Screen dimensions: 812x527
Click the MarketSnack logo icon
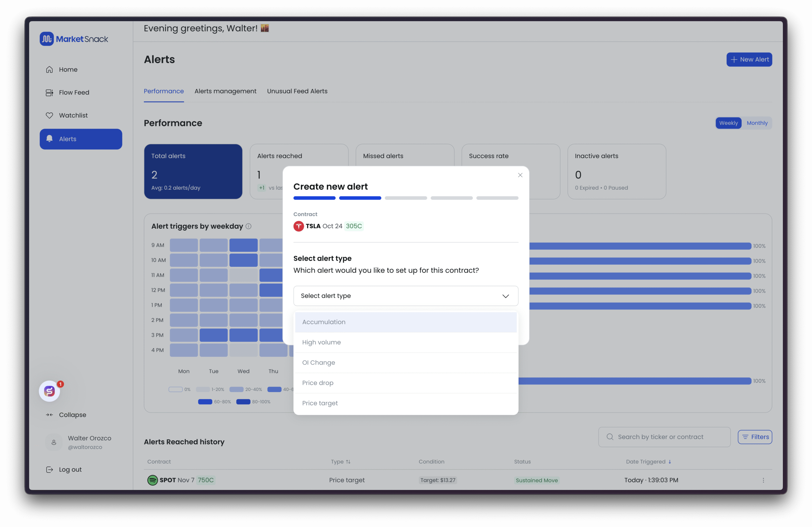[x=47, y=39]
